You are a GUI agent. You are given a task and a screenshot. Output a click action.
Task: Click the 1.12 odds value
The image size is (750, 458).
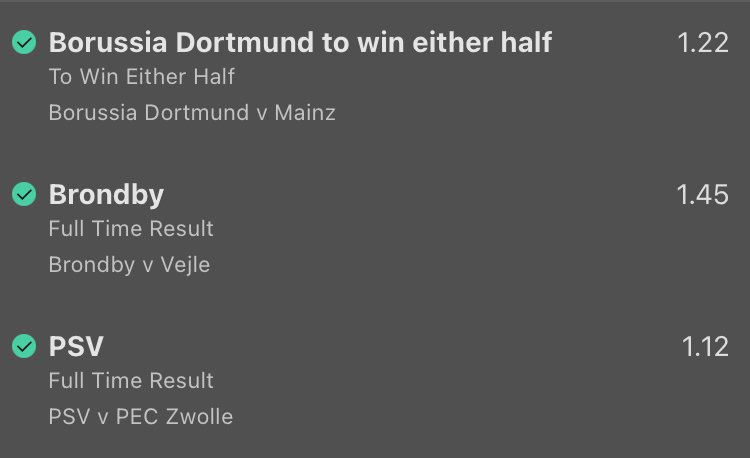[x=705, y=347]
